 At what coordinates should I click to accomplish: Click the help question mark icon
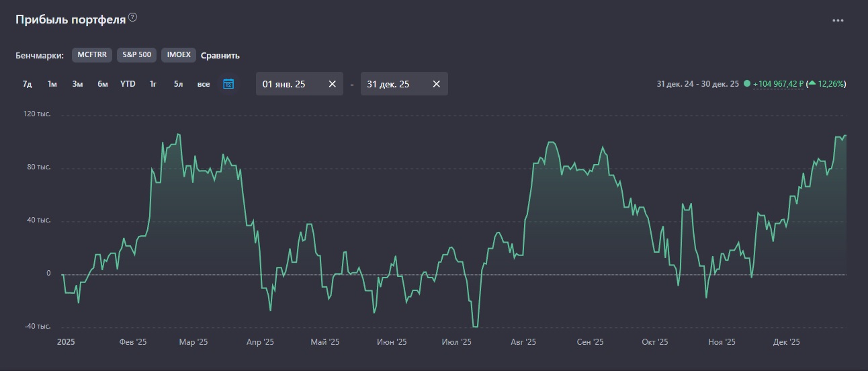tap(132, 18)
